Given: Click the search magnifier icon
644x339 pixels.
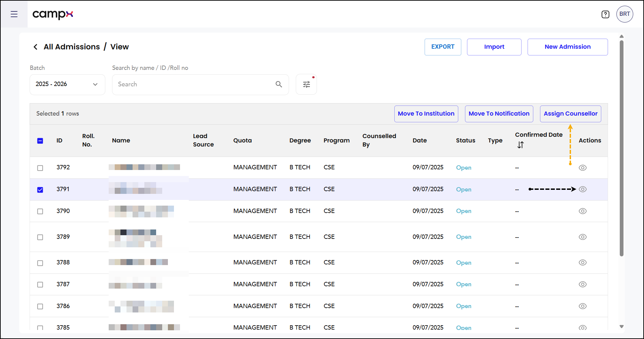Looking at the screenshot, I should 279,84.
